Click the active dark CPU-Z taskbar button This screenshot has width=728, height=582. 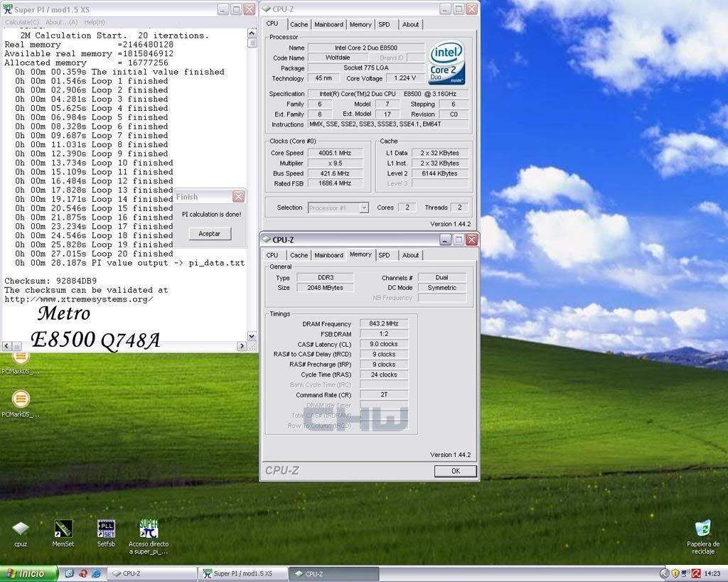point(334,573)
